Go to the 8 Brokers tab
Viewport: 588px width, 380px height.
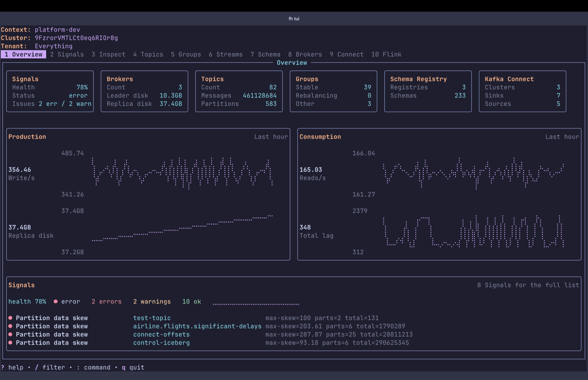coord(305,54)
